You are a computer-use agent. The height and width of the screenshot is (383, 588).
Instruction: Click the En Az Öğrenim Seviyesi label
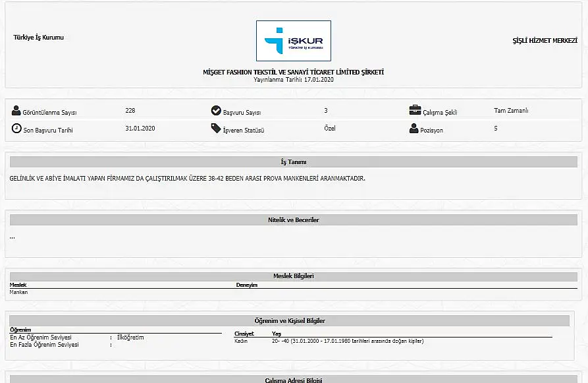pyautogui.click(x=41, y=338)
